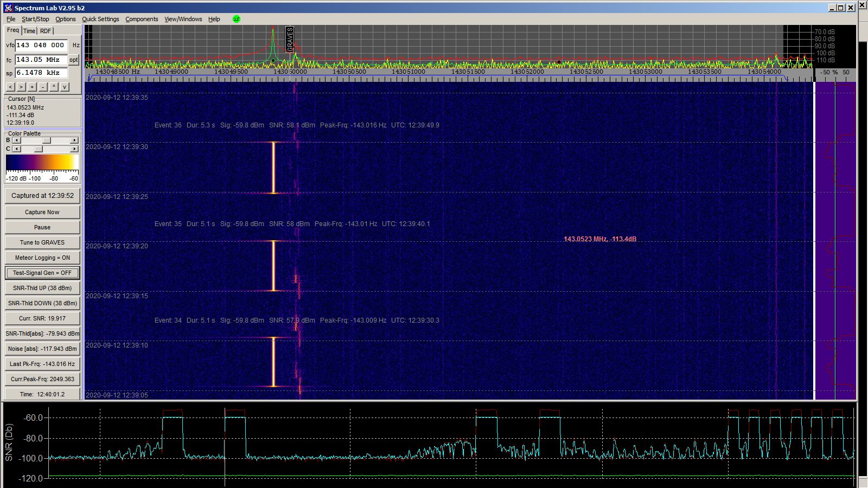
Task: Click Last Pk-Frq: -143.016 Hz button
Action: pos(42,364)
